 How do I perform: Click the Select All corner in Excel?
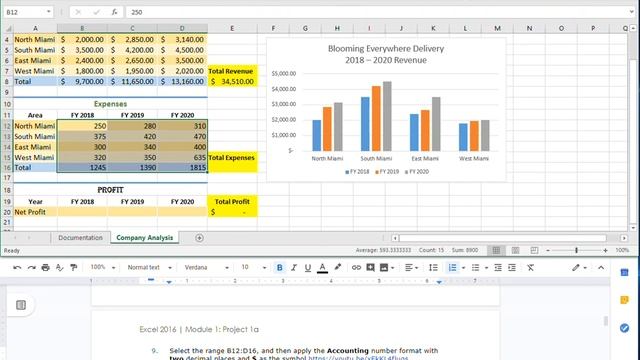8,29
